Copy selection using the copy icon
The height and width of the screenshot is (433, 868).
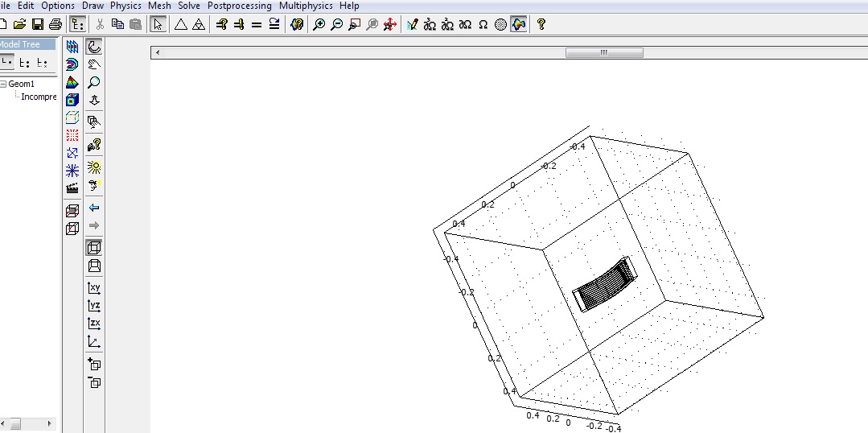(x=117, y=24)
